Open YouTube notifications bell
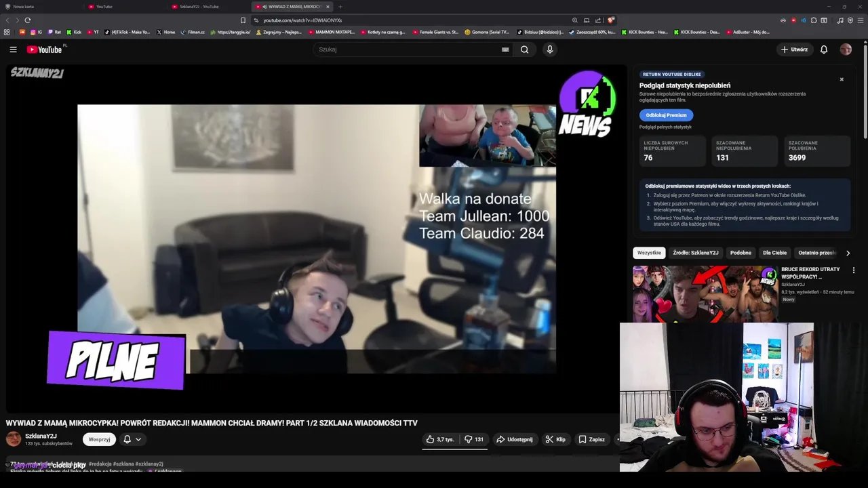This screenshot has width=868, height=488. (824, 49)
